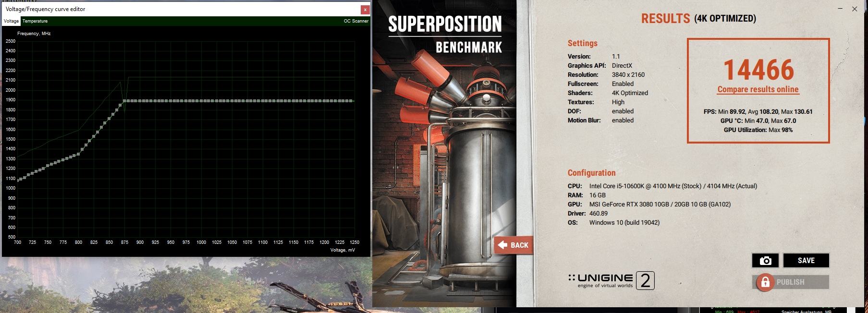This screenshot has height=313, width=868.
Task: Click the Version value 1.1
Action: point(616,57)
